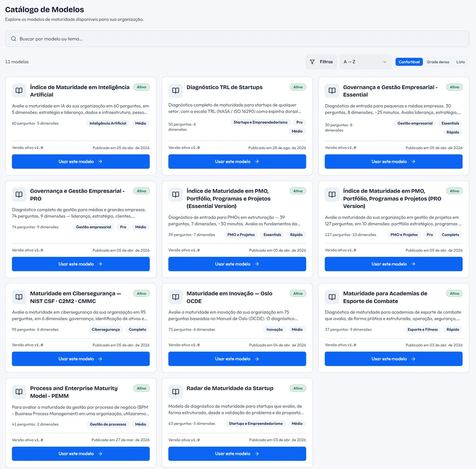Use the Diagnóstico TRL de Startups model
Screen dimensions: 476x469
[x=237, y=161]
